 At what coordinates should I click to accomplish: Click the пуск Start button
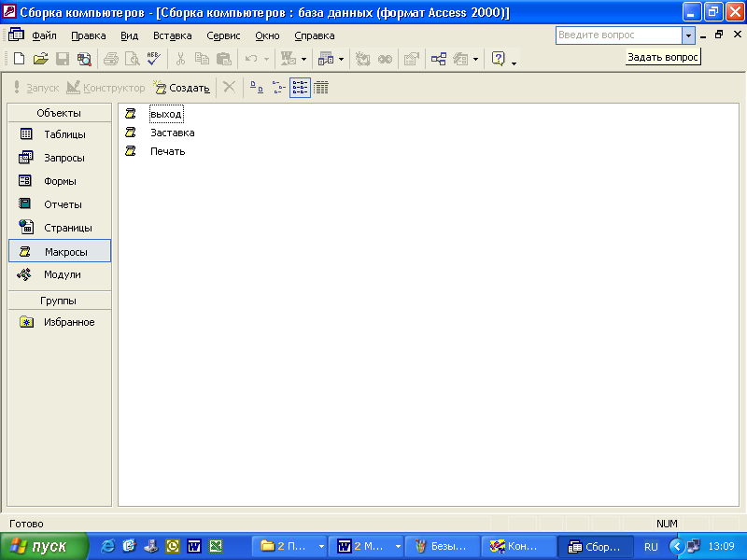click(43, 546)
